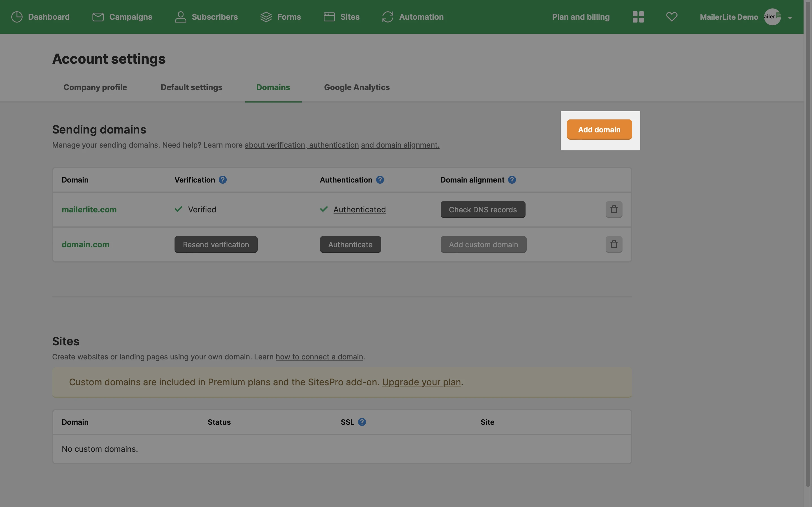This screenshot has width=812, height=507.
Task: Follow the Upgrade your plan link
Action: 421,382
